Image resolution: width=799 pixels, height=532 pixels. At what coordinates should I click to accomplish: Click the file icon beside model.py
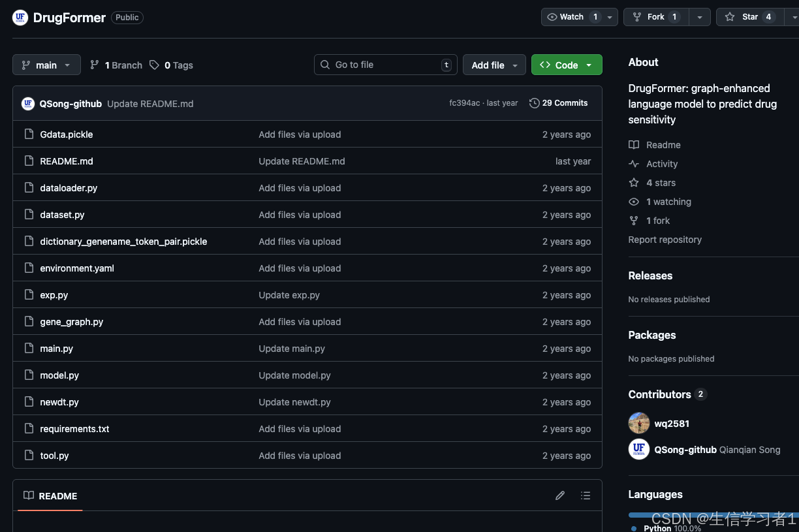click(29, 375)
